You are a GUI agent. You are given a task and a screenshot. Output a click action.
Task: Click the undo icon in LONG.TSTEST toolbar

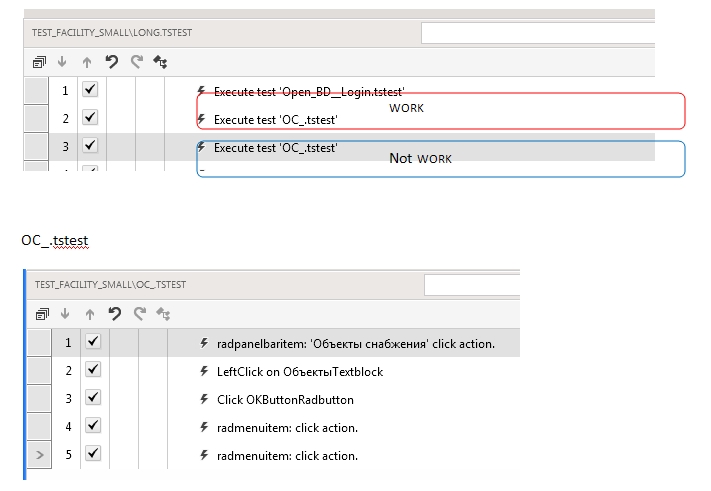click(x=112, y=62)
